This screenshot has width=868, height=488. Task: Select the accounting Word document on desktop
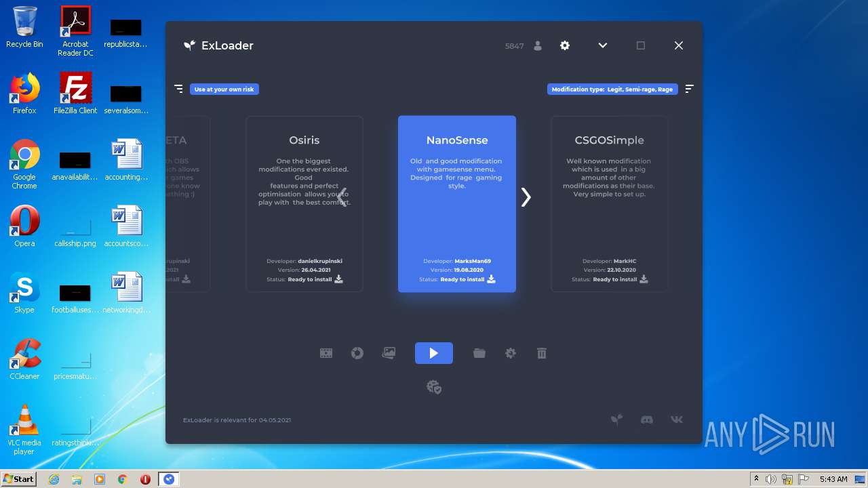coord(126,160)
